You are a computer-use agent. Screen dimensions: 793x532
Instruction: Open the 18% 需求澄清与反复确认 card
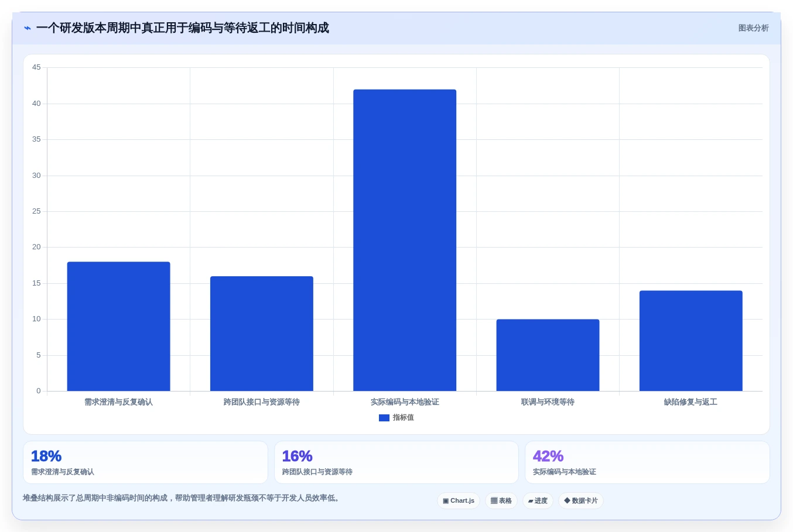click(145, 462)
